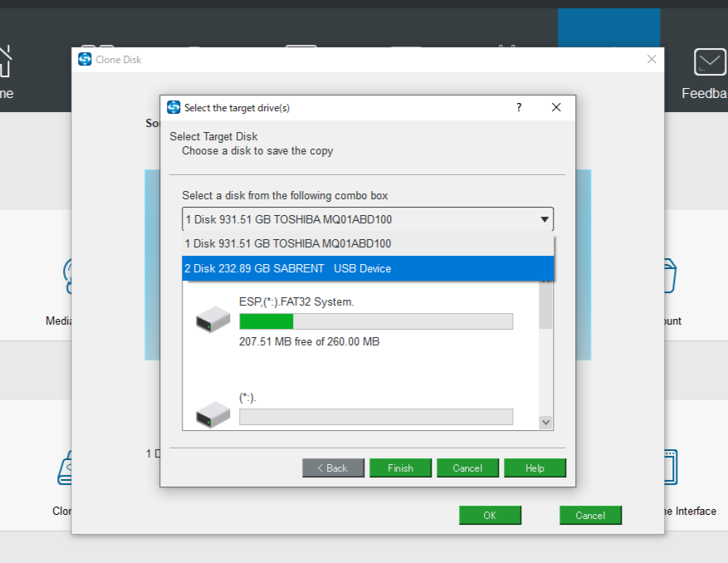Click the Feedback envelope icon

710,63
